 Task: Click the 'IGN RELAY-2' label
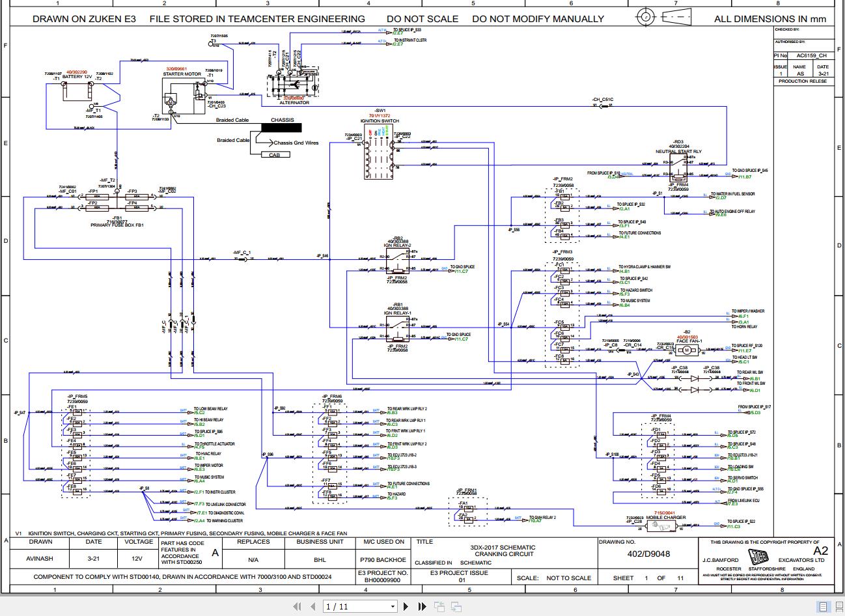pos(398,245)
